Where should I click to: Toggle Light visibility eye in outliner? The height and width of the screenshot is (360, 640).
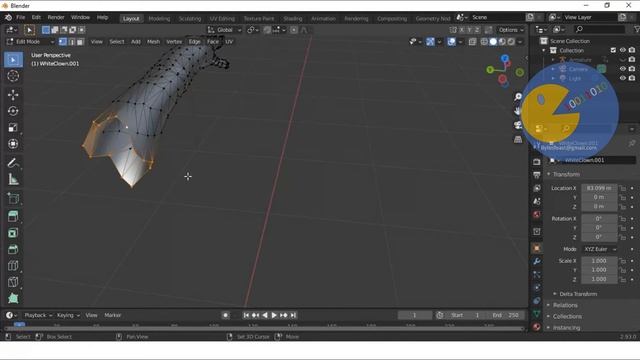(x=623, y=78)
